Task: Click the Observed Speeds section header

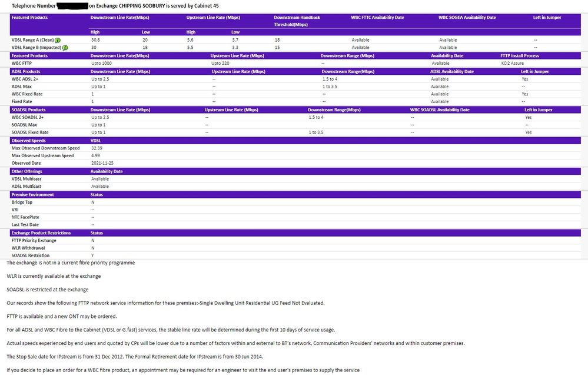Action: point(28,141)
